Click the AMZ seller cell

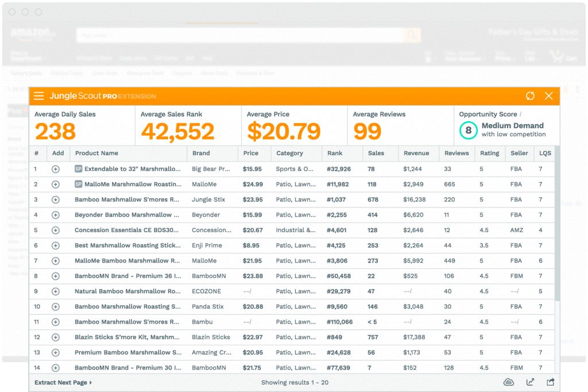[516, 230]
